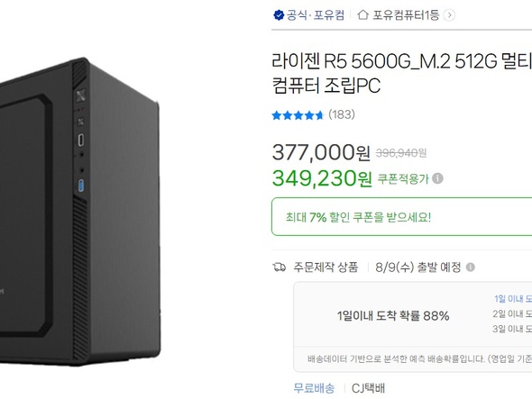Click the 라이젠 R5 5600G product title

[x=402, y=73]
